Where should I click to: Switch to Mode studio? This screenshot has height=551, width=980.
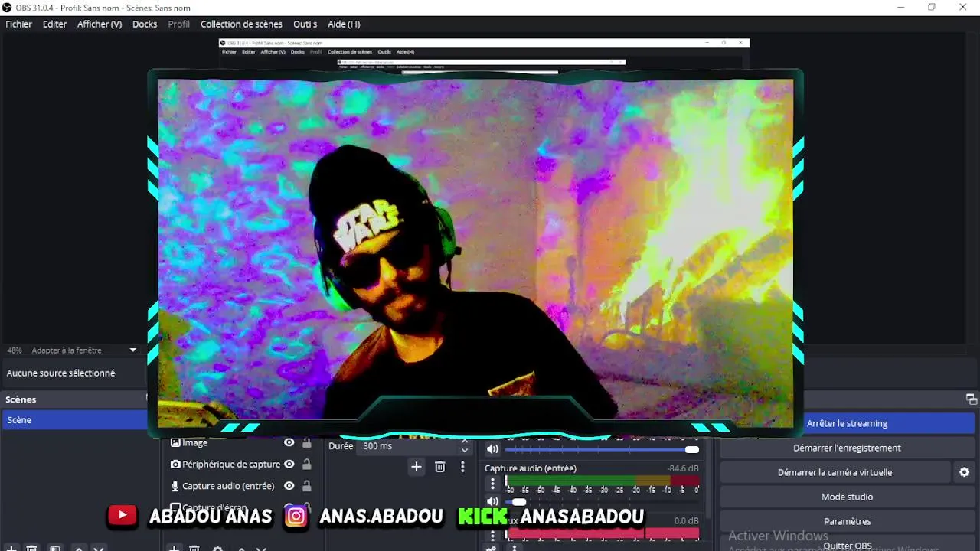(847, 497)
